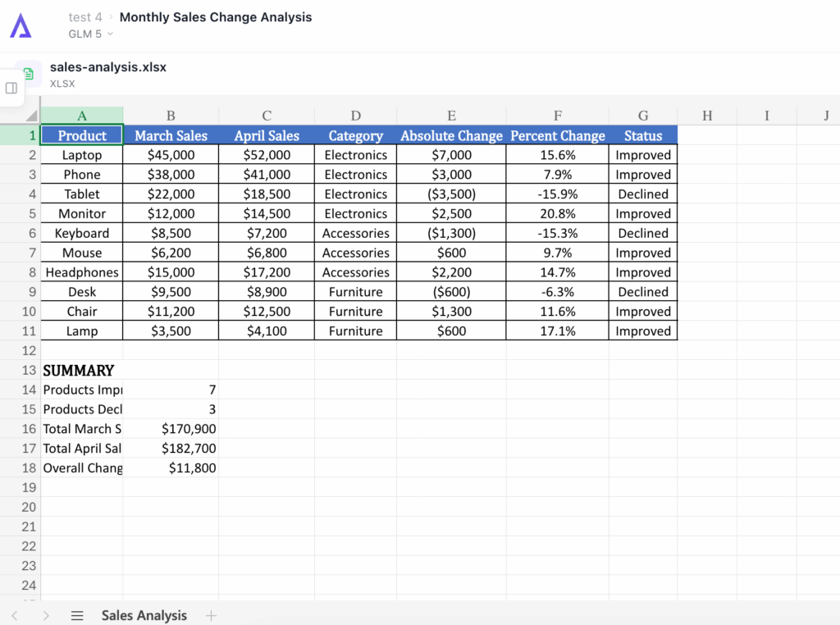Select the Desk cell

click(82, 292)
